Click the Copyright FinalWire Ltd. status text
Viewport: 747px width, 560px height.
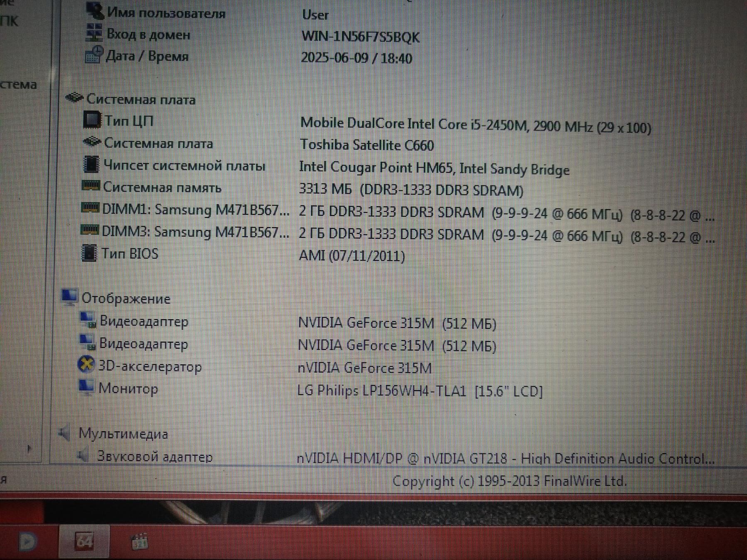pos(510,481)
